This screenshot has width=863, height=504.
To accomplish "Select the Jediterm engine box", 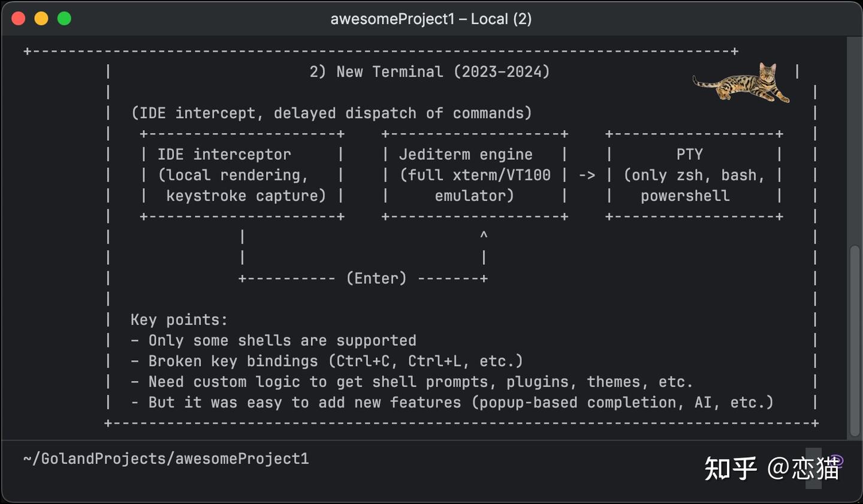I will point(474,174).
